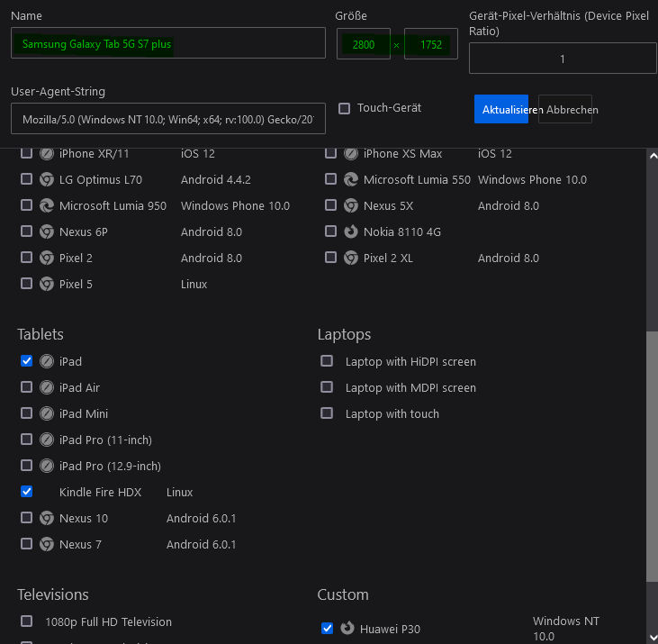Click the Chrome icon next to LG Optimus L70
Image resolution: width=658 pixels, height=644 pixels.
47,179
